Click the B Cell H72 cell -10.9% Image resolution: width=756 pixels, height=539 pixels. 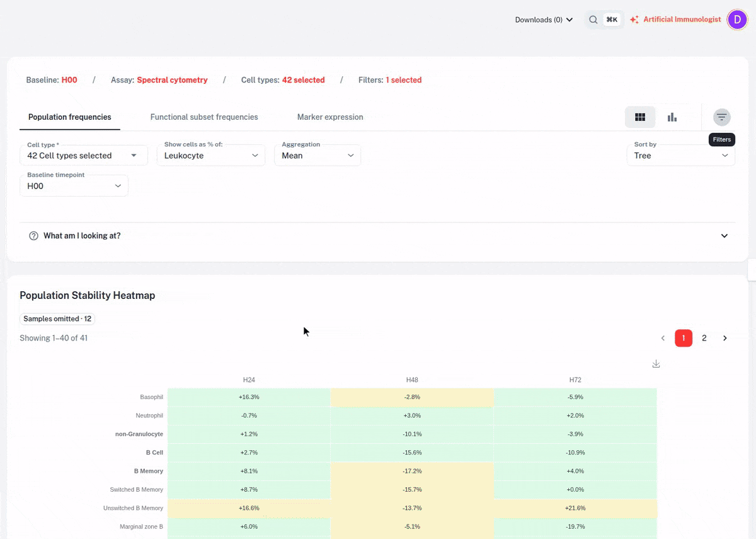pyautogui.click(x=575, y=453)
